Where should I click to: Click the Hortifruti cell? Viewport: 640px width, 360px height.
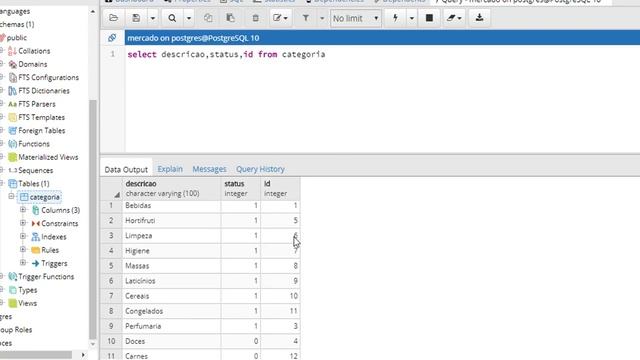(x=171, y=220)
